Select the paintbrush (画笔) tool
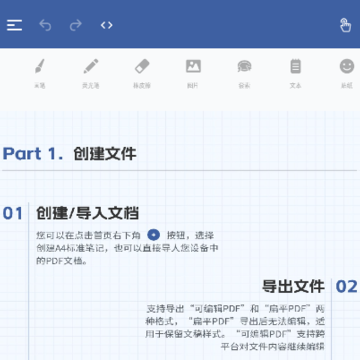This screenshot has height=360, width=360. (40, 73)
